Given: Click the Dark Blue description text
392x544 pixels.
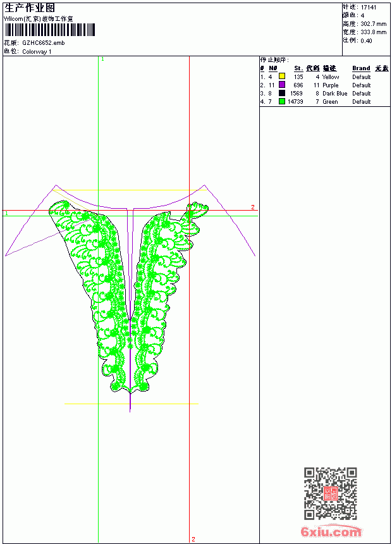Looking at the screenshot, I should point(334,94).
